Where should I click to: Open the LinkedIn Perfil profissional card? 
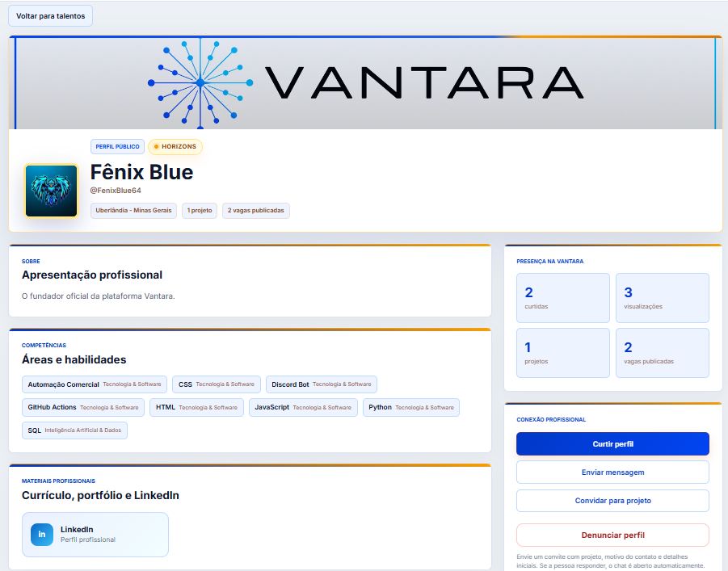click(x=95, y=535)
